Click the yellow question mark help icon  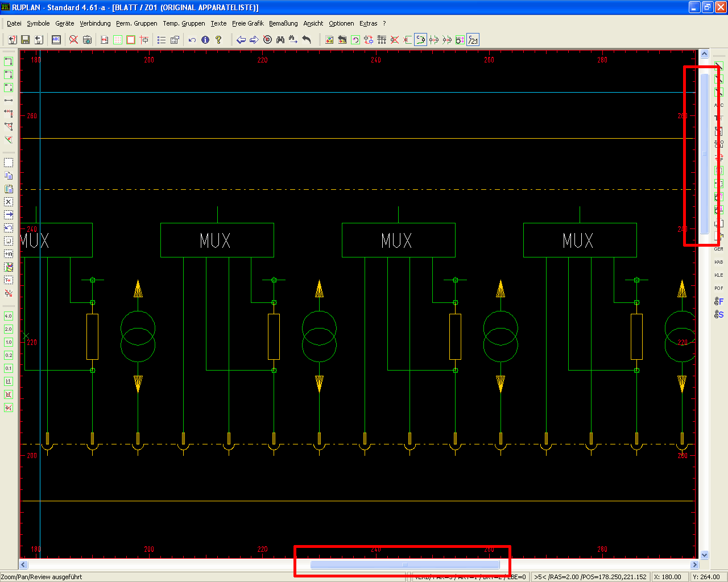[218, 40]
